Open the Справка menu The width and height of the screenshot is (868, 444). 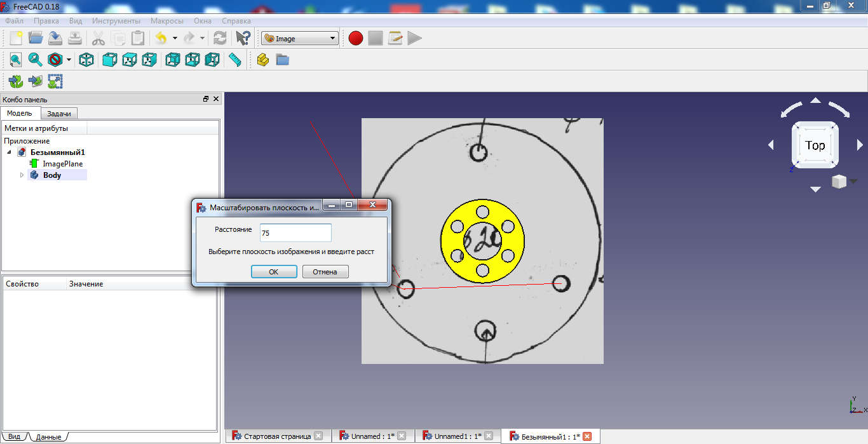[236, 21]
